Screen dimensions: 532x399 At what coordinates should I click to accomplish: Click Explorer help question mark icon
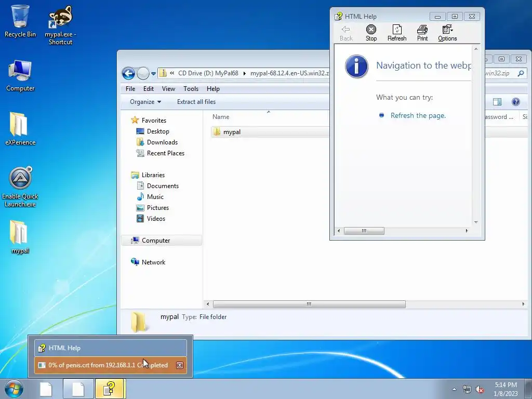click(516, 102)
